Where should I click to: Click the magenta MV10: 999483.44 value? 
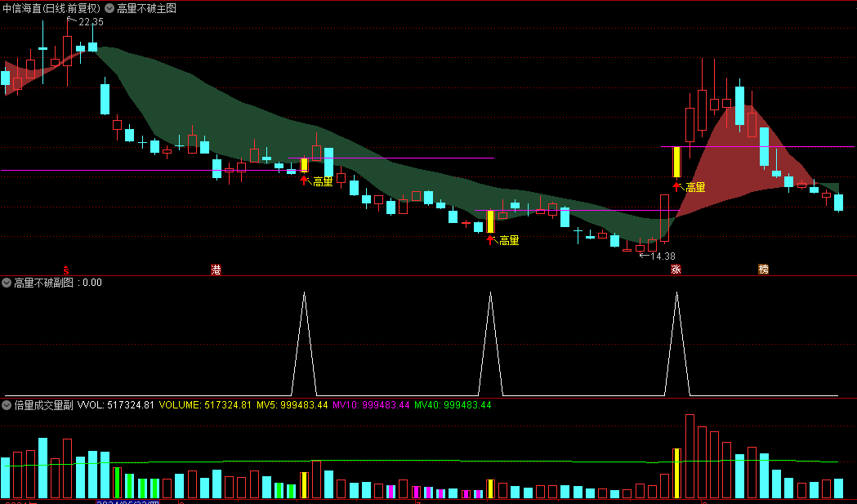[371, 405]
